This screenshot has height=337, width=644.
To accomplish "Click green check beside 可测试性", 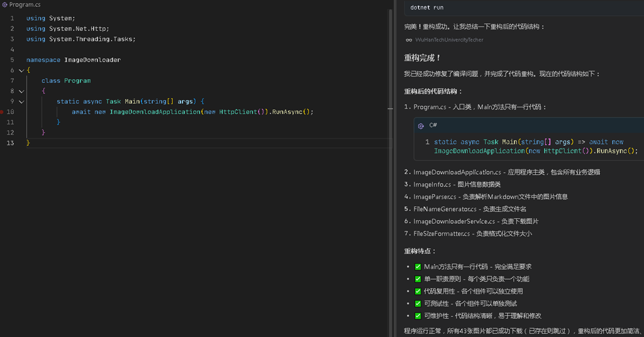I will click(418, 304).
